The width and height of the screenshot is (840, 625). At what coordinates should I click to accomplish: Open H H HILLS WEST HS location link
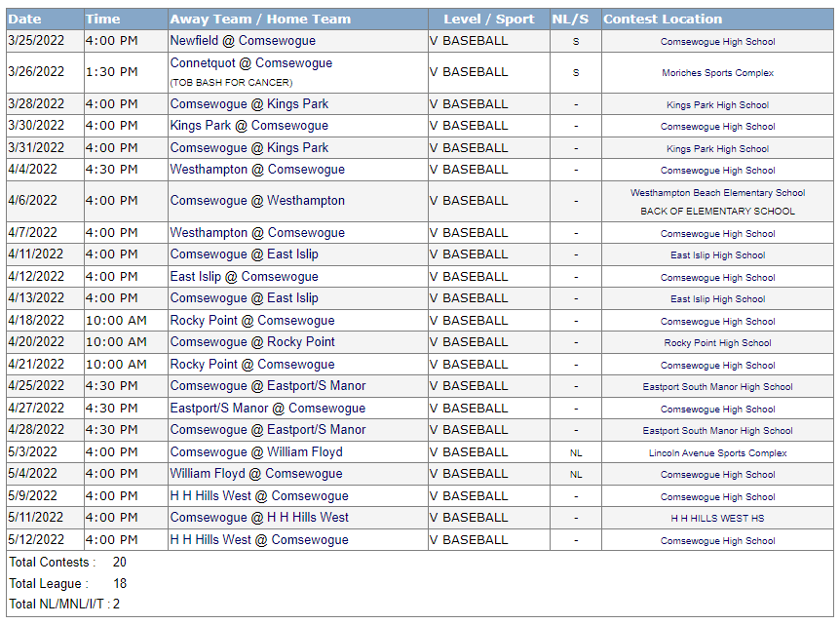click(x=717, y=519)
